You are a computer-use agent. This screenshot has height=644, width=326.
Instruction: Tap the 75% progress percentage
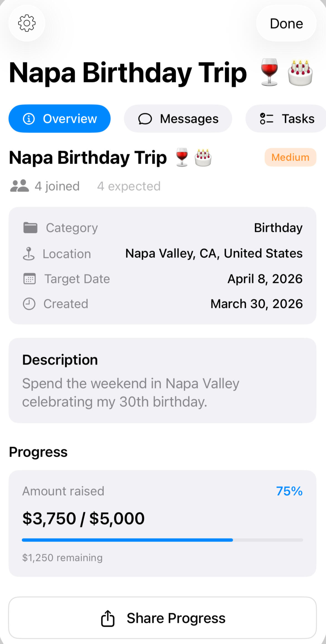(289, 491)
